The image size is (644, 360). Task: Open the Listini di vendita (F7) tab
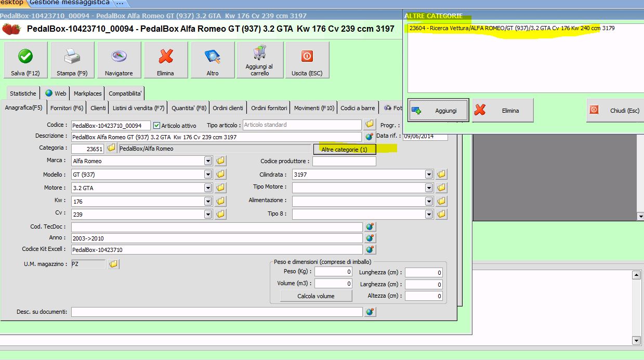(139, 108)
